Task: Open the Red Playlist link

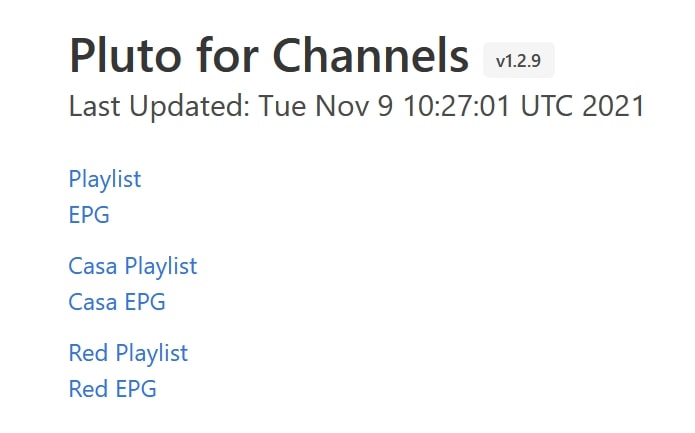Action: click(x=128, y=353)
